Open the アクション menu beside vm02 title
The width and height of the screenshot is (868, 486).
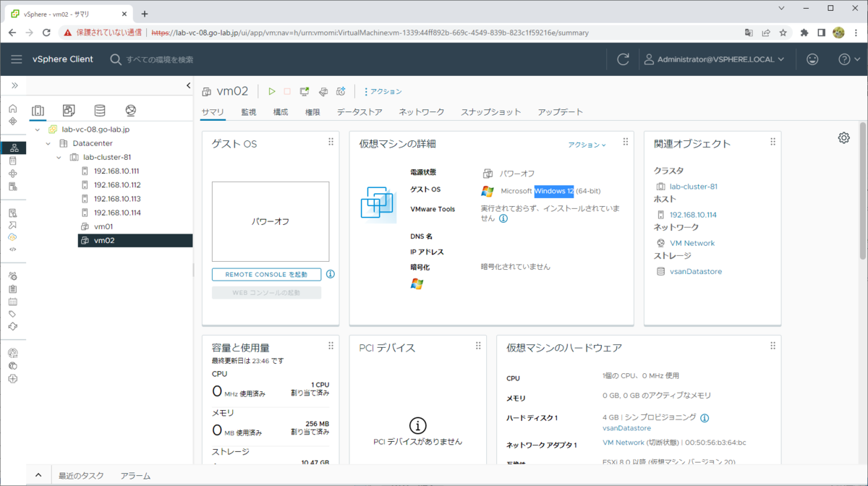tap(383, 92)
